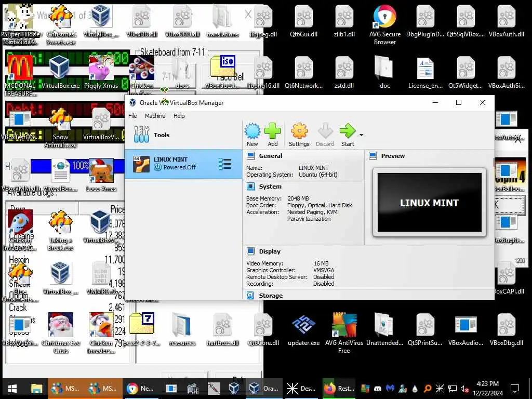The height and width of the screenshot is (399, 532).
Task: Select AVG AntiVirus Free desktop icon
Action: click(344, 334)
